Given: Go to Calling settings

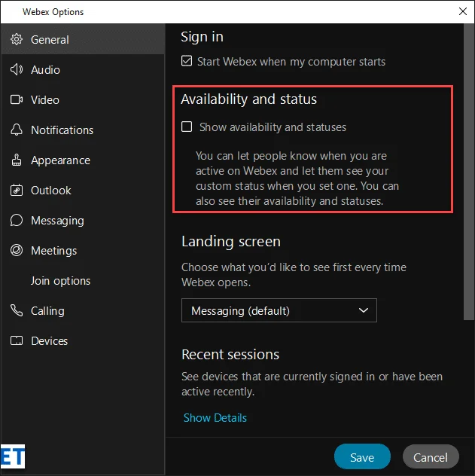Looking at the screenshot, I should point(83,310).
